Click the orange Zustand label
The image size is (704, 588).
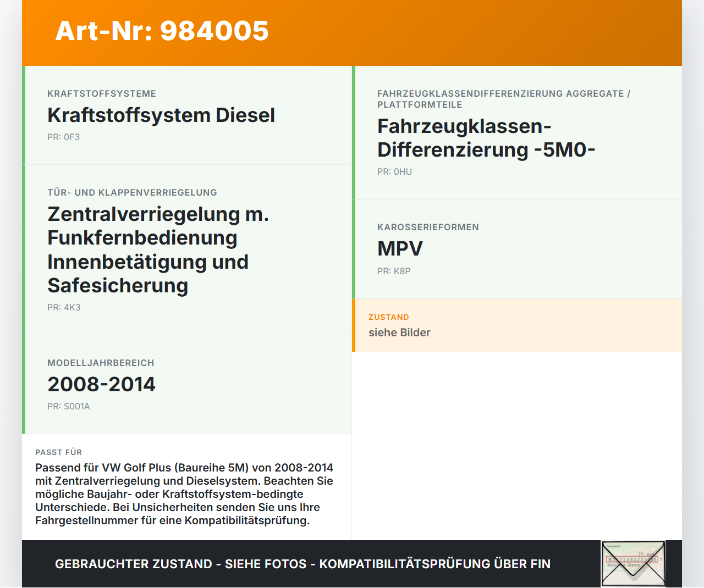pyautogui.click(x=388, y=317)
